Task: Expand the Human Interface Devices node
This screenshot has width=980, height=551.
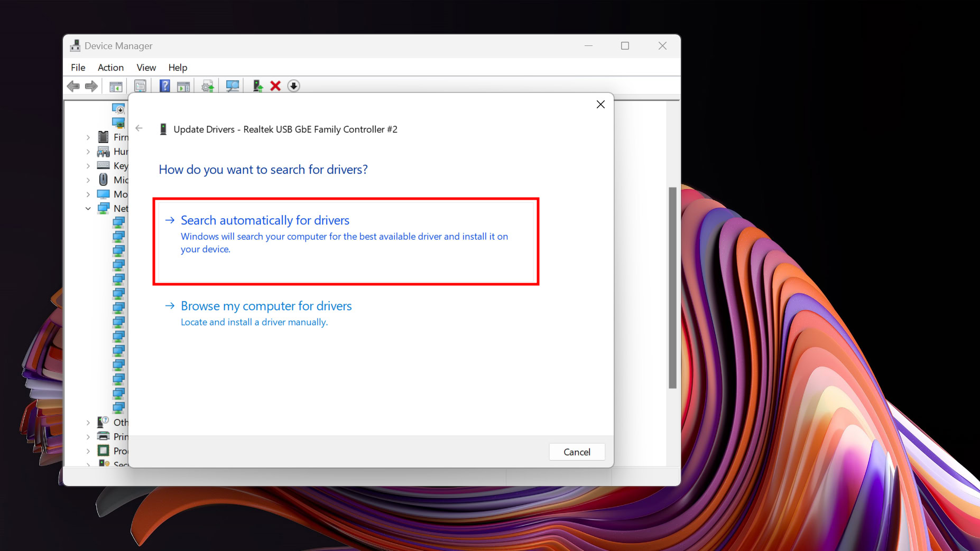Action: [88, 152]
